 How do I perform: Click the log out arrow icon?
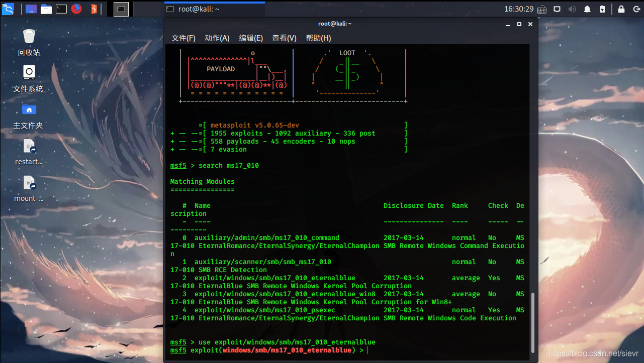pos(636,9)
